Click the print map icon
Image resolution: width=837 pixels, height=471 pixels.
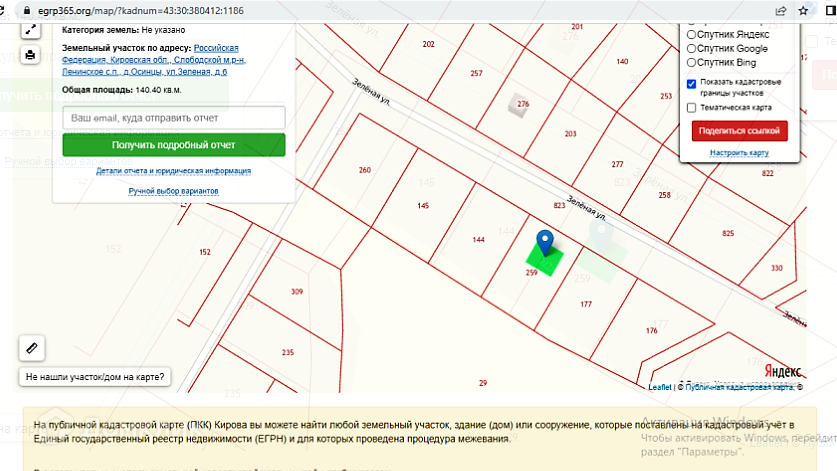pyautogui.click(x=30, y=54)
